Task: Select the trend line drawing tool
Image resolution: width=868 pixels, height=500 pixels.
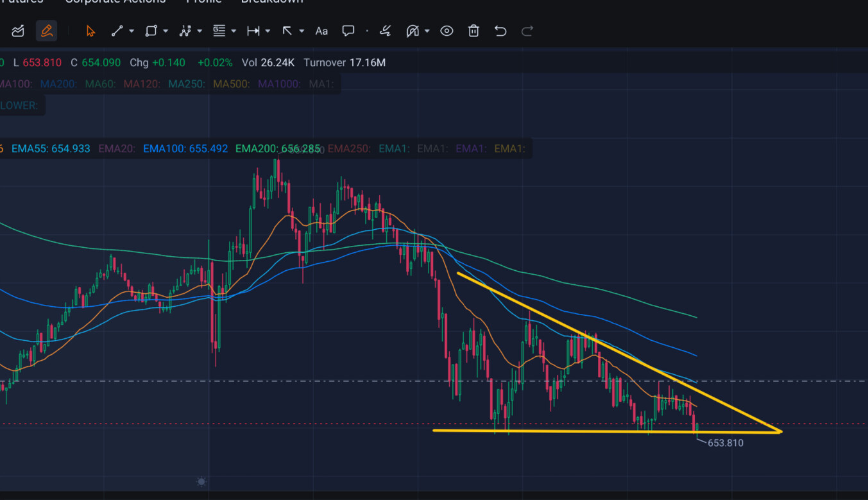Action: [117, 31]
